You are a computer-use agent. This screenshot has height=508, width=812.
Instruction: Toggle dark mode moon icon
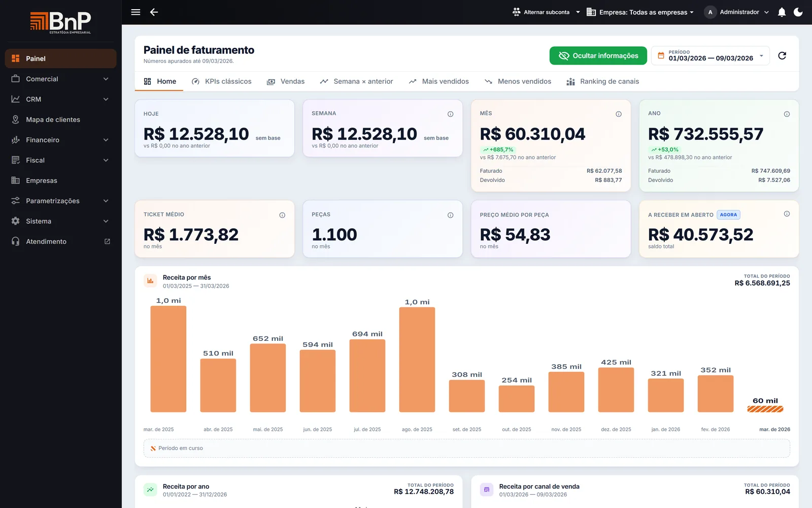coord(798,12)
